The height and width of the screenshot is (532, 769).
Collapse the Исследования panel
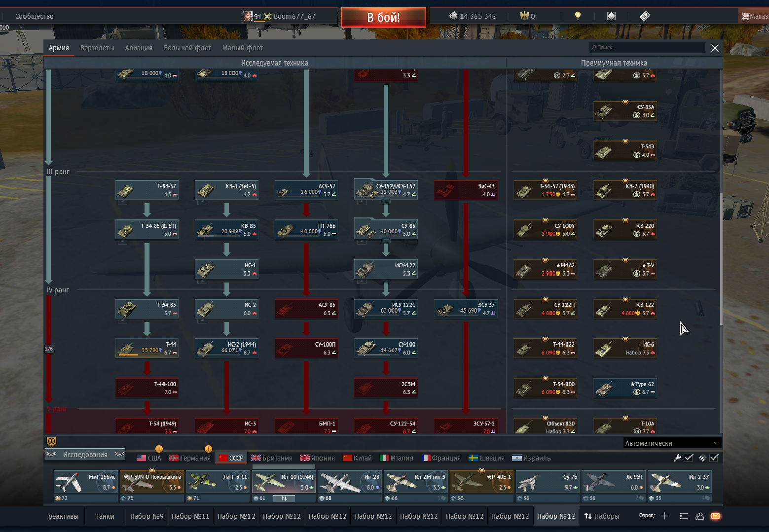[x=85, y=455]
